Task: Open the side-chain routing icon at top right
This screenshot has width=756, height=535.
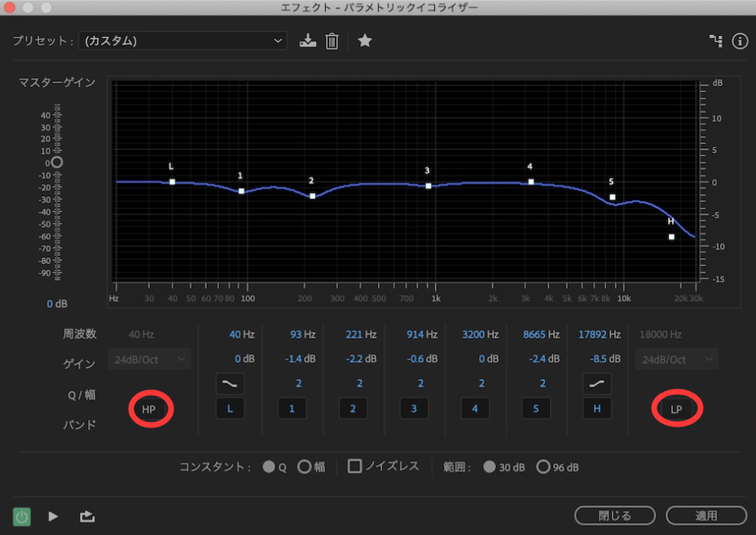Action: (716, 39)
